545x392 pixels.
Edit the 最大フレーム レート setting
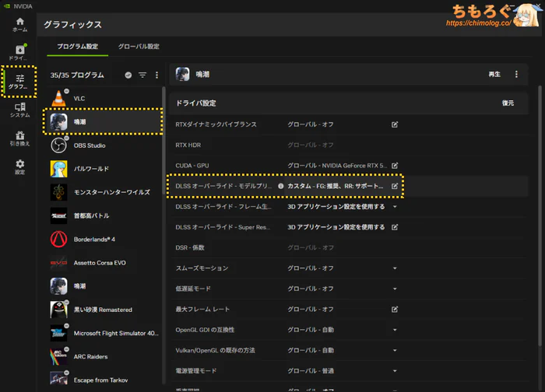click(x=395, y=310)
